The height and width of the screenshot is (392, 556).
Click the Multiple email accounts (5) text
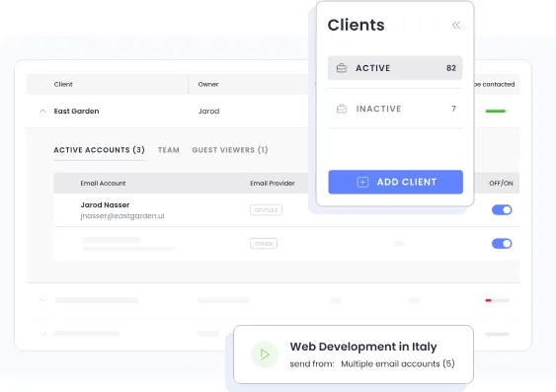tap(398, 363)
